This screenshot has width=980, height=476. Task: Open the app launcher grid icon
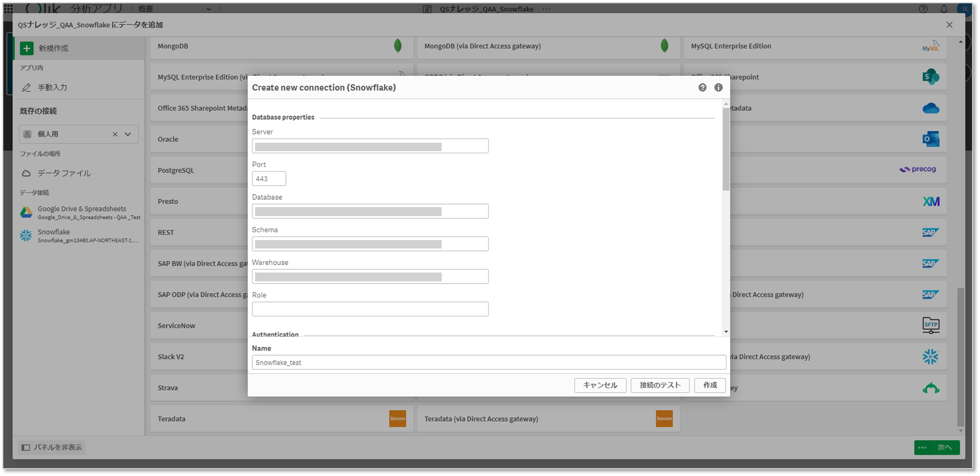click(x=8, y=8)
